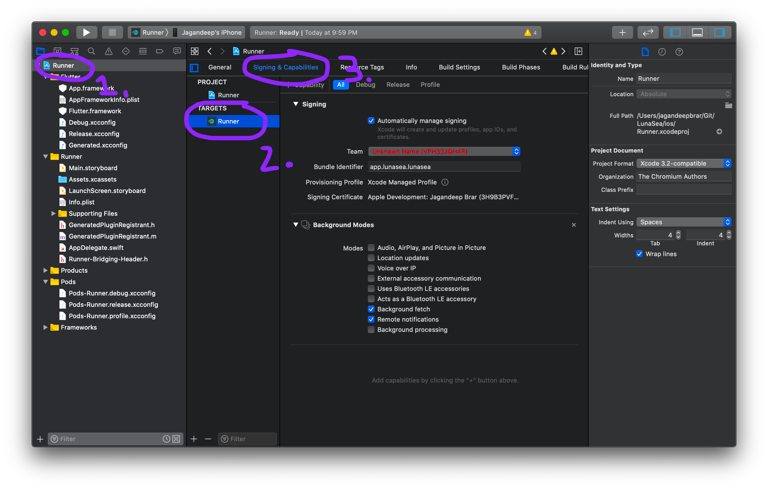Expand the Products folder
The image size is (768, 489).
(46, 270)
